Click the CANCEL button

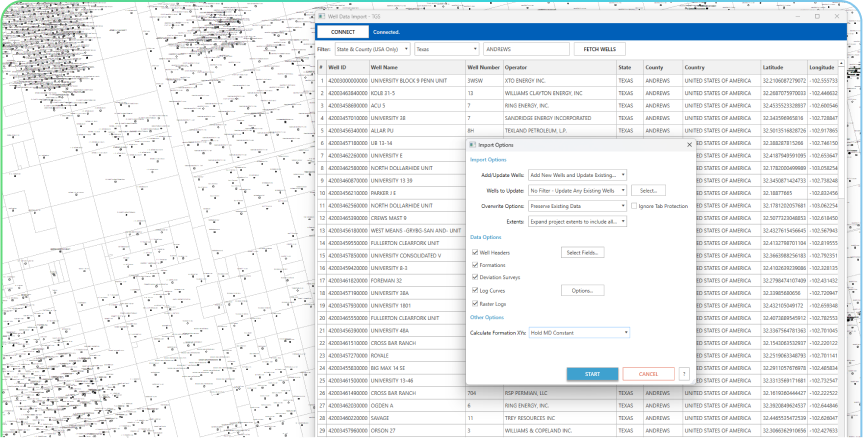click(x=648, y=374)
